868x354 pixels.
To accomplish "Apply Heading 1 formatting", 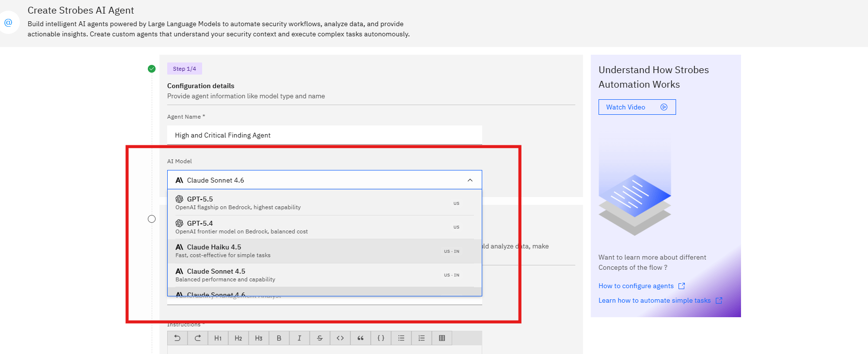I will (x=218, y=338).
